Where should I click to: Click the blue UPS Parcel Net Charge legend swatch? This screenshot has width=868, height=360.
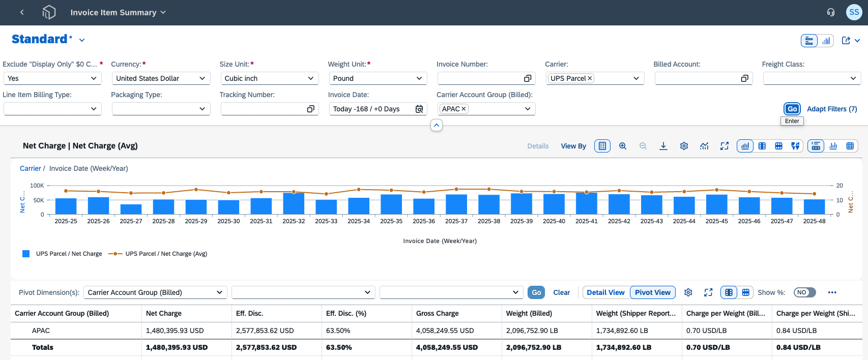[x=26, y=254]
